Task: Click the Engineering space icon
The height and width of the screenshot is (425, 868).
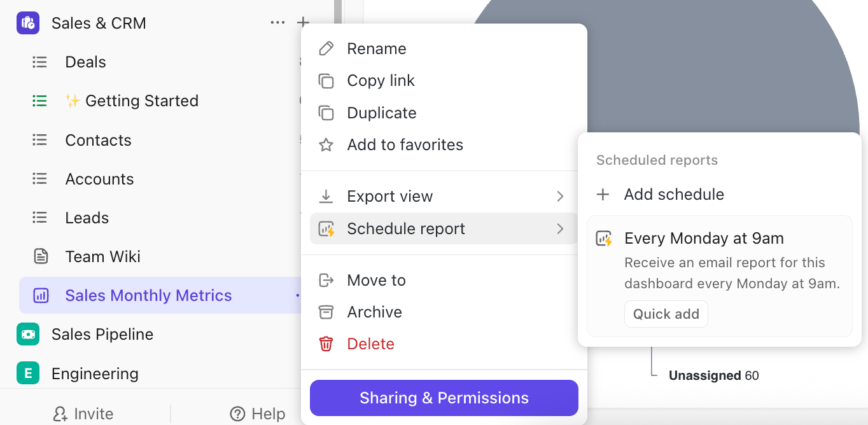Action: tap(28, 373)
